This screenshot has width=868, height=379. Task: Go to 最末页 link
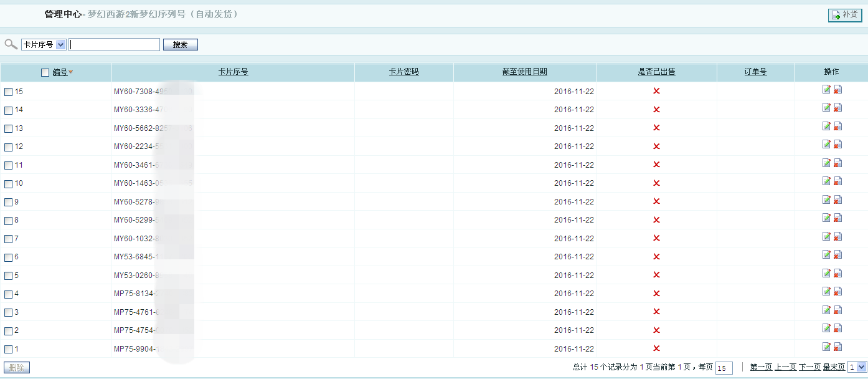[834, 367]
